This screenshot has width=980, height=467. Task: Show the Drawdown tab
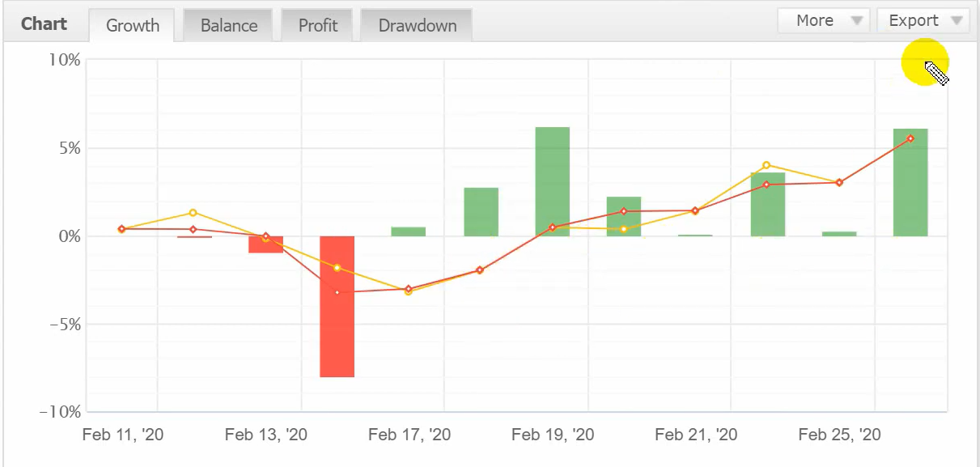pos(418,25)
